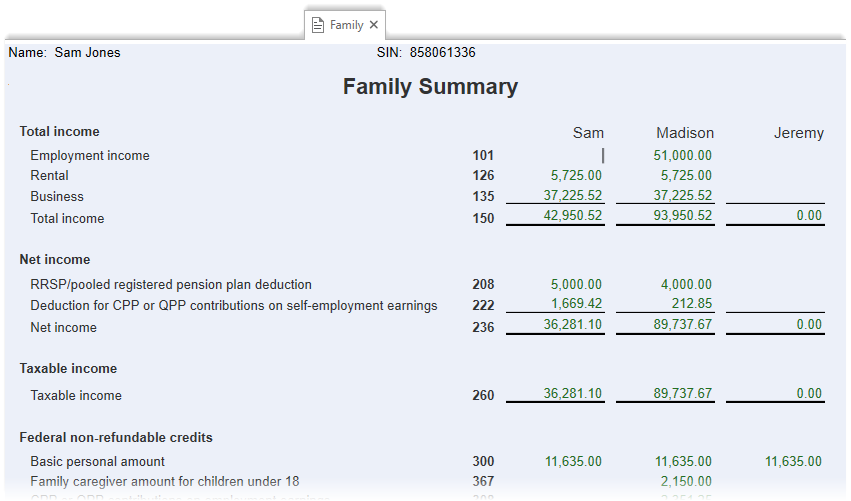Select the Family tab label
Screen dimensions: 851x501
point(346,25)
